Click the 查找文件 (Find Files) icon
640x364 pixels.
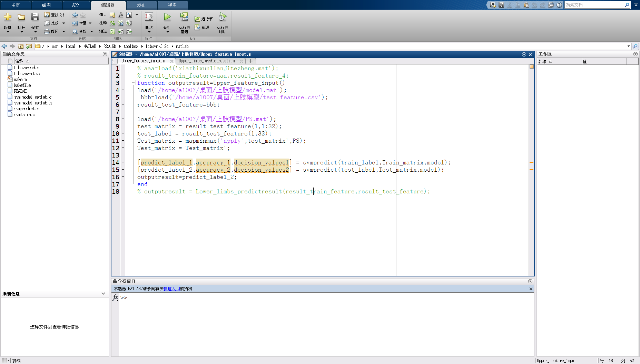tap(47, 15)
